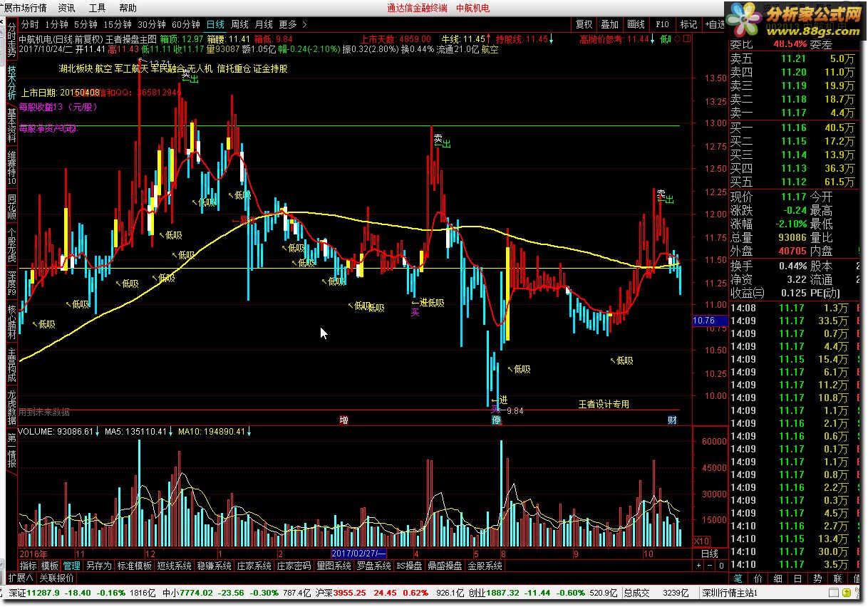Screen dimensions: 868x607
Task: Click 另存为 template button
Action: (x=98, y=566)
